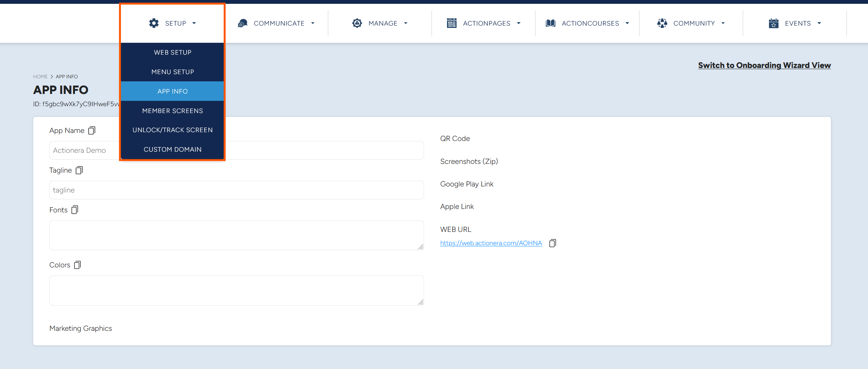Viewport: 868px width, 369px height.
Task: Click the Google Play Link label
Action: tap(467, 184)
